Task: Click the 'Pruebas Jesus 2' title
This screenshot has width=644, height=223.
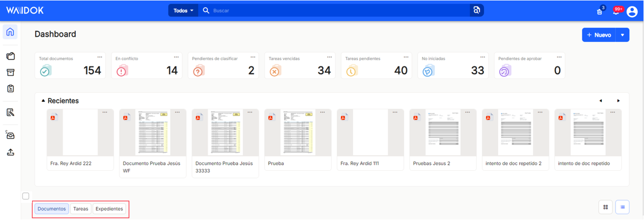Action: coord(432,163)
